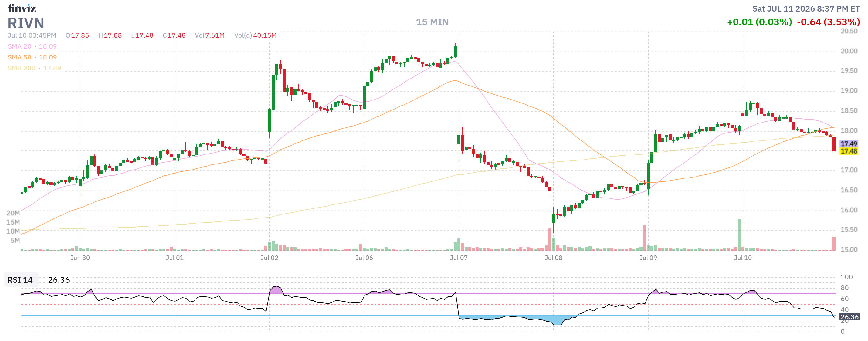
Task: Select the red -0.64 (3.53%) change
Action: pyautogui.click(x=828, y=22)
